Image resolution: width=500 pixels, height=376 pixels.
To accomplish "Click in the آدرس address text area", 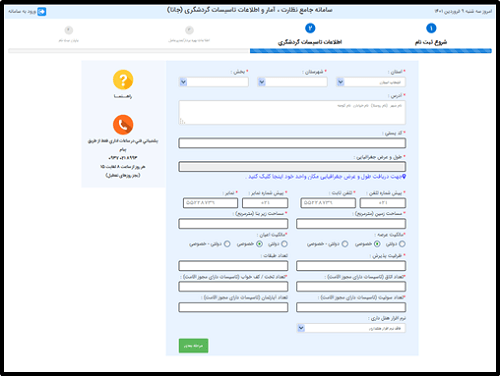I will click(292, 112).
